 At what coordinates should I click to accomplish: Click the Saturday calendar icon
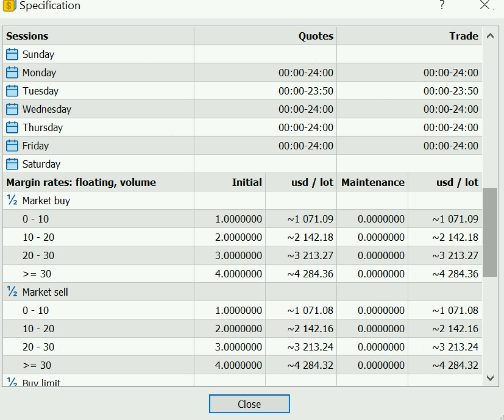[12, 164]
